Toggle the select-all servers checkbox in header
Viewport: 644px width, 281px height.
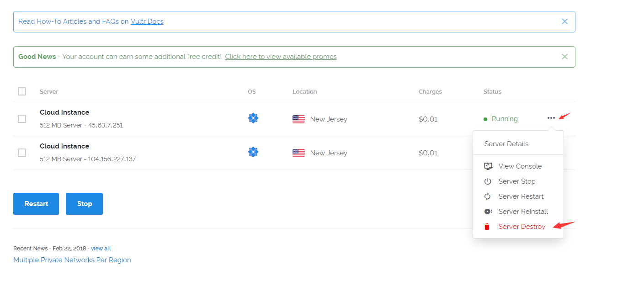[22, 91]
